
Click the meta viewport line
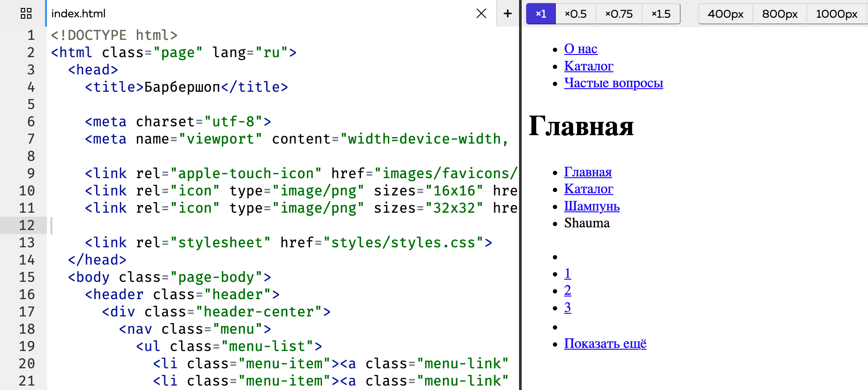coord(297,139)
